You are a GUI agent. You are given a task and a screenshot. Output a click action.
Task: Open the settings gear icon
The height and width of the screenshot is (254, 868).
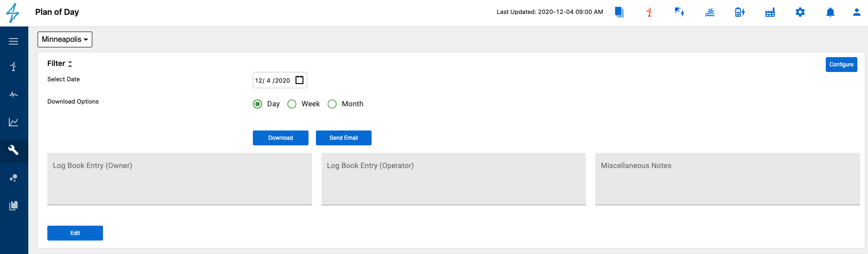click(x=800, y=12)
